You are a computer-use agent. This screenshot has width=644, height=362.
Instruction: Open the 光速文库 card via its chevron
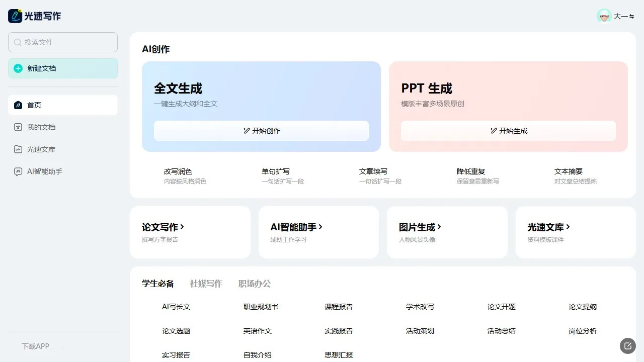(568, 227)
